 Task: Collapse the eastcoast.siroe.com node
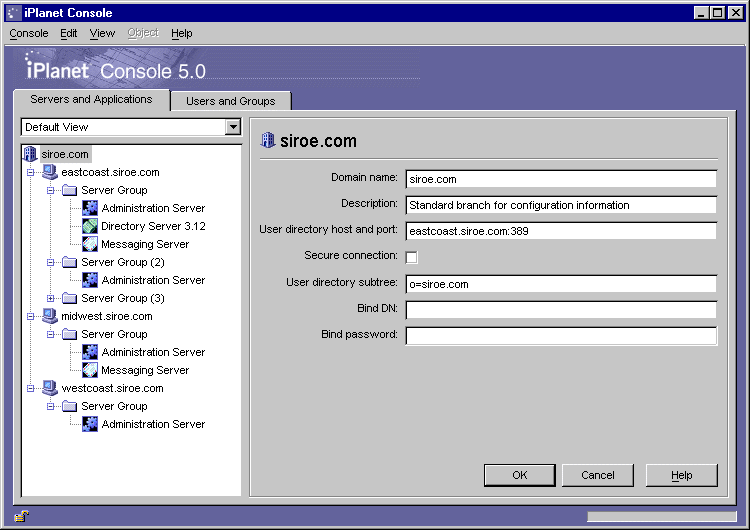[x=31, y=172]
